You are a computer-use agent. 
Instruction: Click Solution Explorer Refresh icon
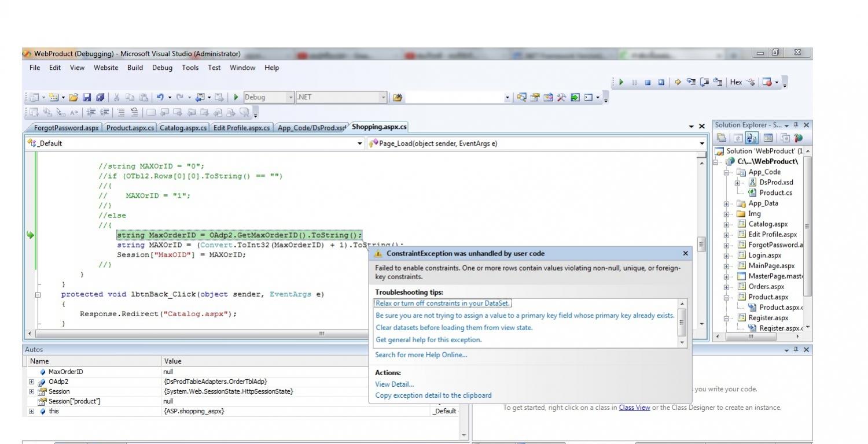[x=738, y=138]
